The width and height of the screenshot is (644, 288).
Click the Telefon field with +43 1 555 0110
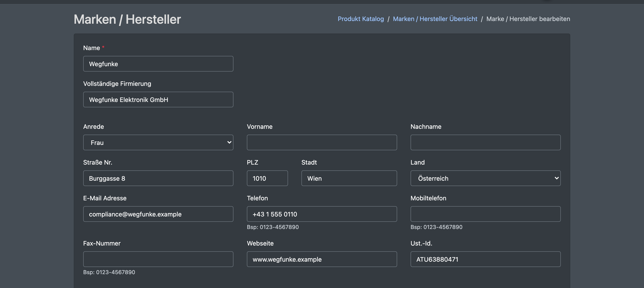click(x=322, y=214)
